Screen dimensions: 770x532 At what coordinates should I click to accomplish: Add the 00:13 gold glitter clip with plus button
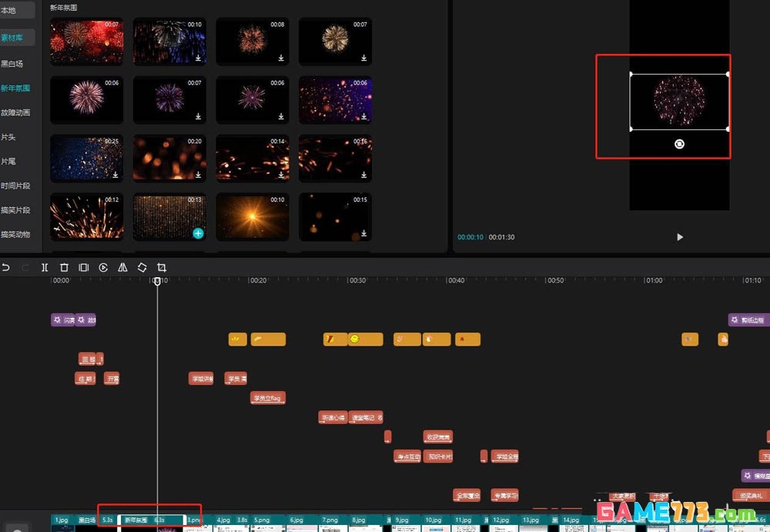pos(198,233)
